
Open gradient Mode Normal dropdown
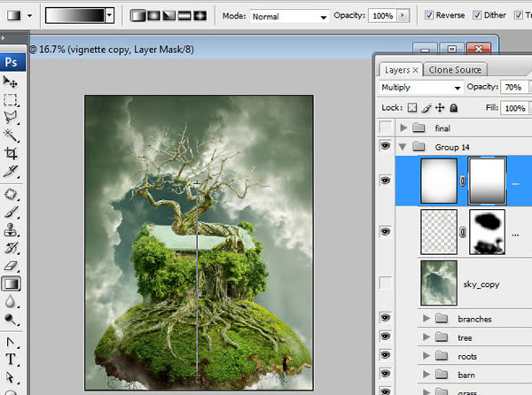289,16
